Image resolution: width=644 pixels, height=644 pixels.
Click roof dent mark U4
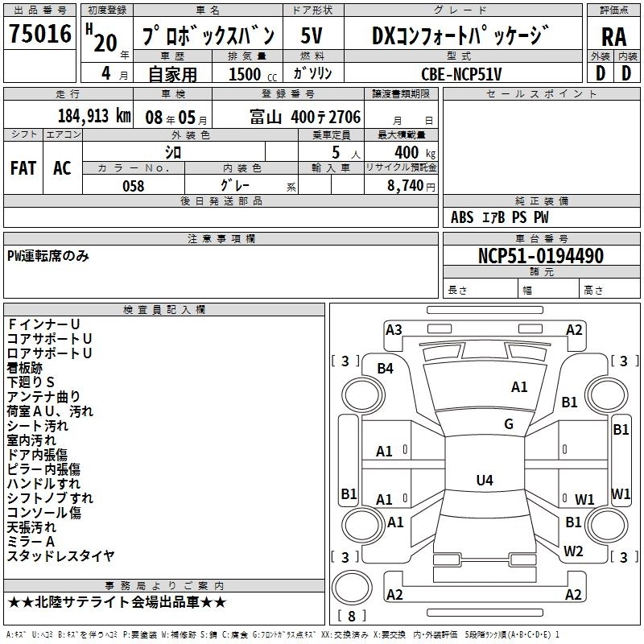[x=485, y=480]
